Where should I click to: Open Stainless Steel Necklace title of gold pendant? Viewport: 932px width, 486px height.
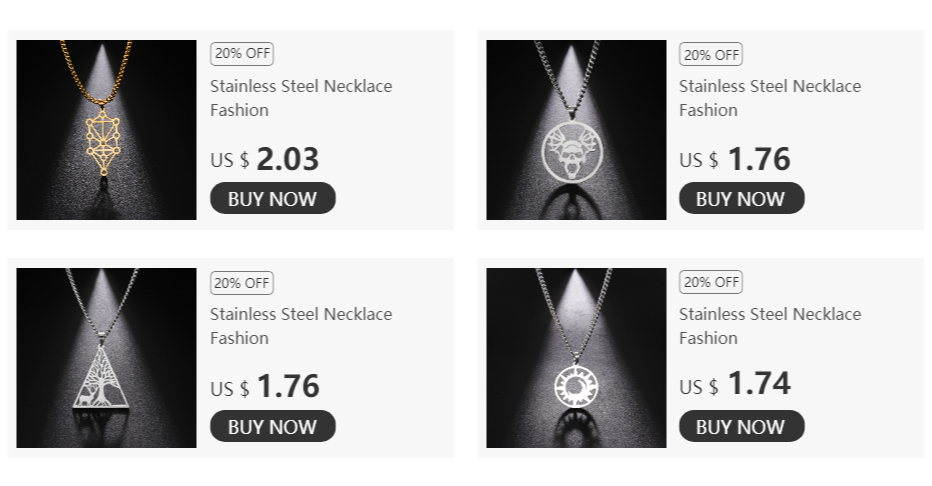(300, 97)
